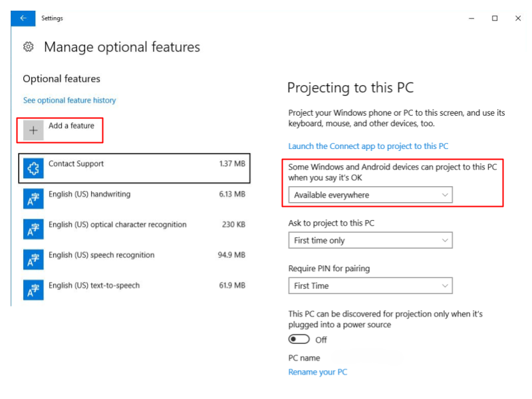Screen dimensions: 532x399
Task: Click the text-to-speech language icon
Action: (x=33, y=290)
